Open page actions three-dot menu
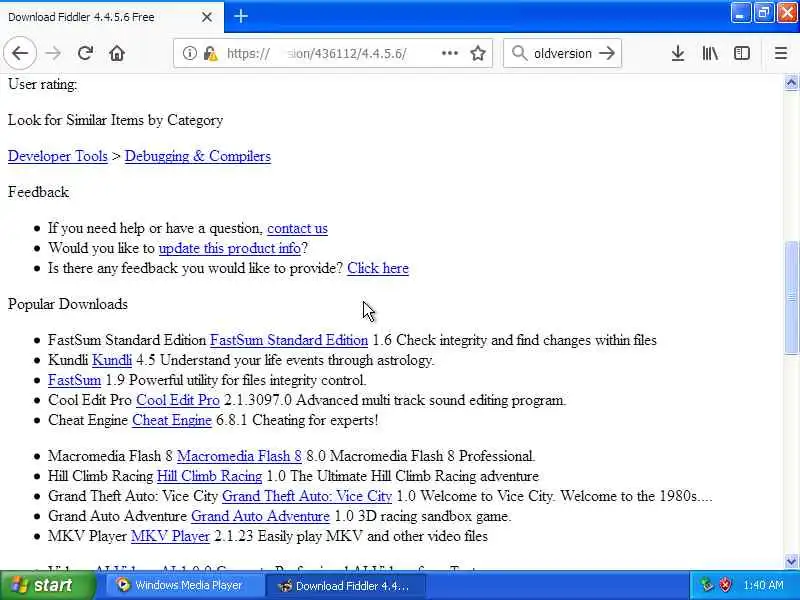The image size is (800, 600). coord(449,53)
